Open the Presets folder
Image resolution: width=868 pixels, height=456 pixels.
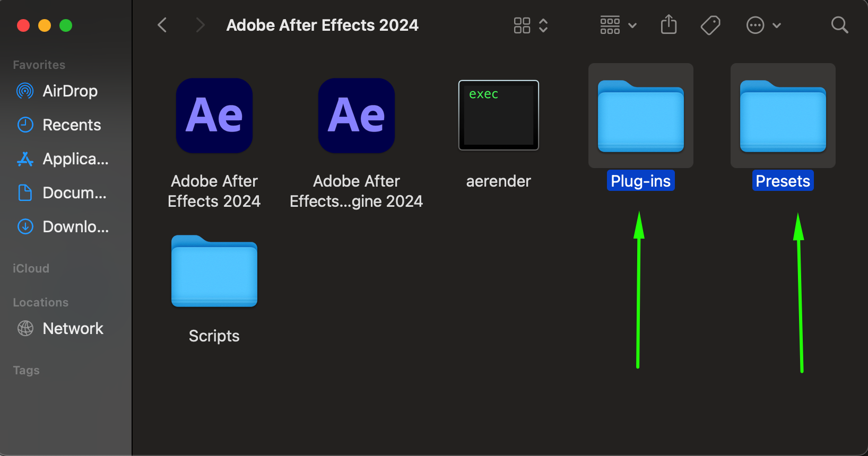coord(783,117)
